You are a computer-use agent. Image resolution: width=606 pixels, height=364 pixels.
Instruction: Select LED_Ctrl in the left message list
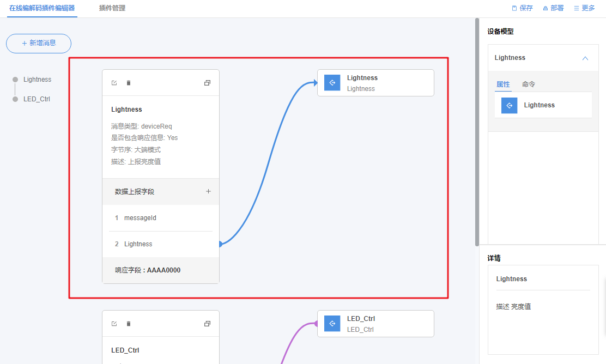tap(37, 99)
